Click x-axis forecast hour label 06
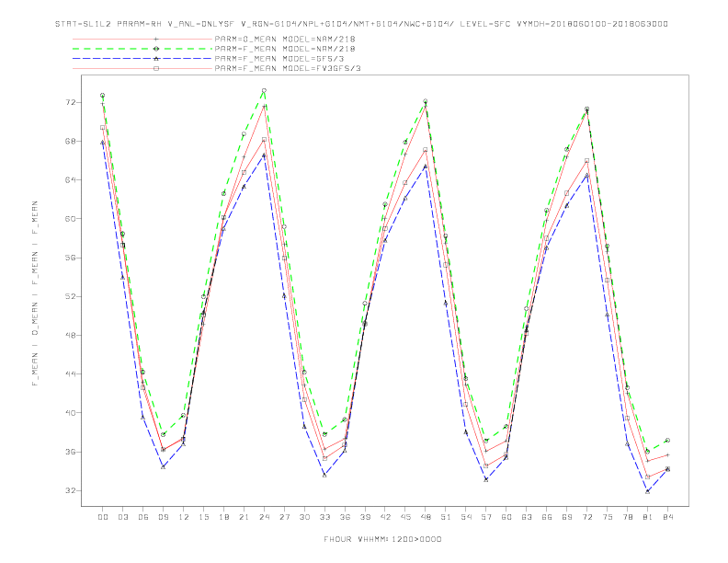This screenshot has height=563, width=728. pos(143,517)
